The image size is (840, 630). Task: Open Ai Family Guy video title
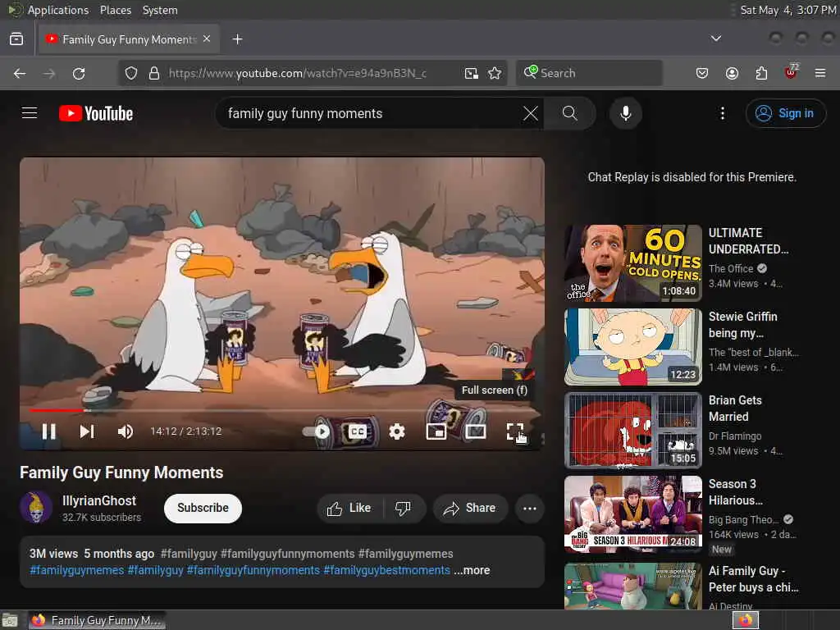(753, 579)
